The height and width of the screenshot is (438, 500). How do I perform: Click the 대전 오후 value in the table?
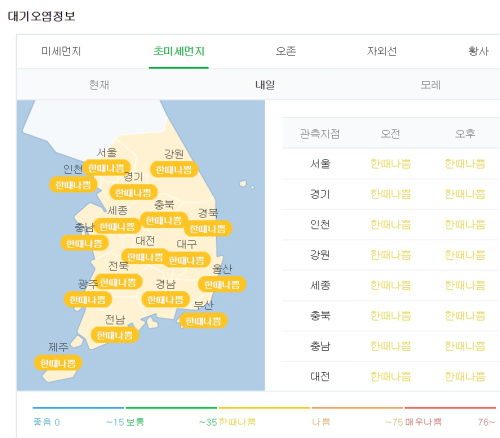[465, 377]
